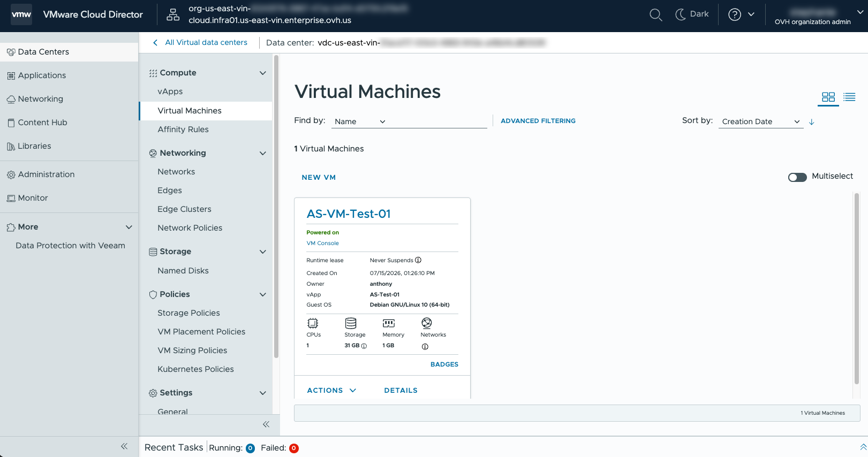Click the Administration gear icon

click(11, 175)
